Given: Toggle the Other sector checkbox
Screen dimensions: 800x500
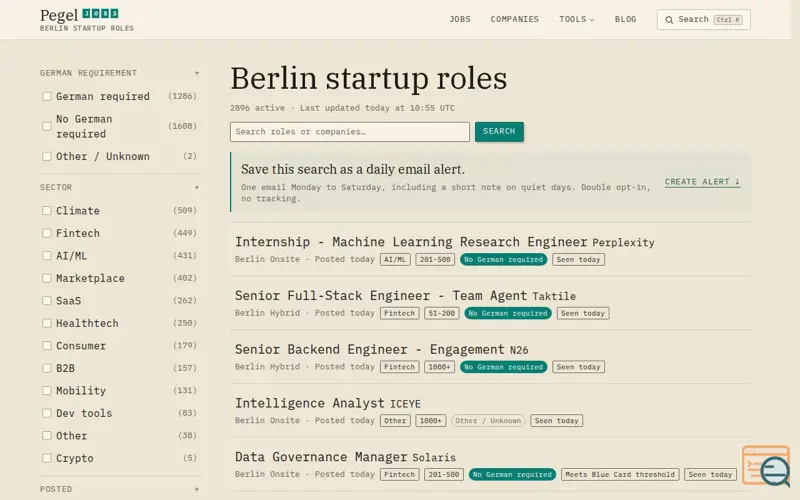Looking at the screenshot, I should pos(46,435).
